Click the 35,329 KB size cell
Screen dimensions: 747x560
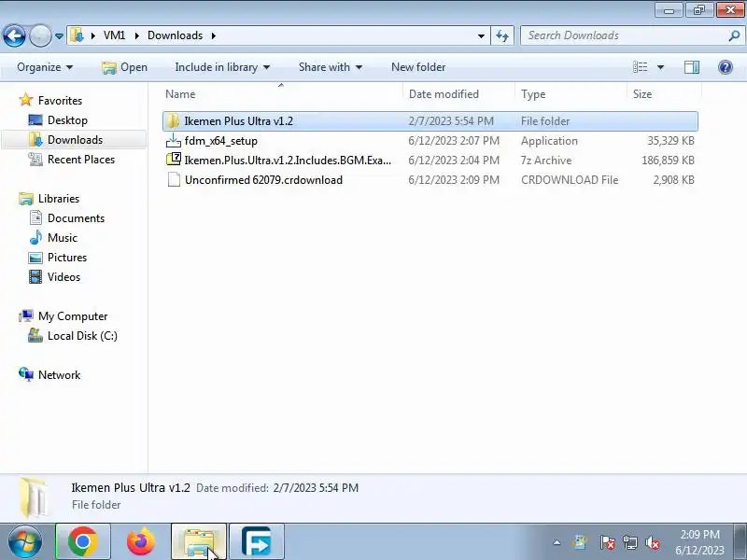pos(670,141)
